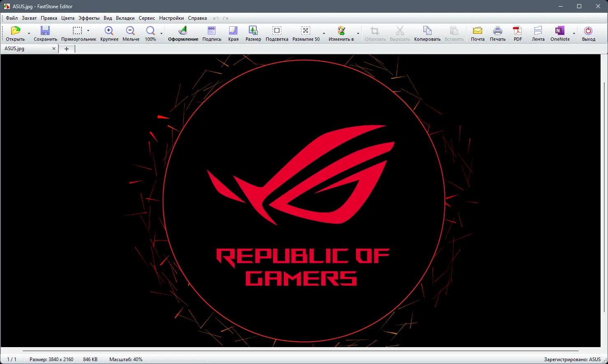608x364 pixels.
Task: Close the ASUS.jpg tab
Action: [53, 49]
